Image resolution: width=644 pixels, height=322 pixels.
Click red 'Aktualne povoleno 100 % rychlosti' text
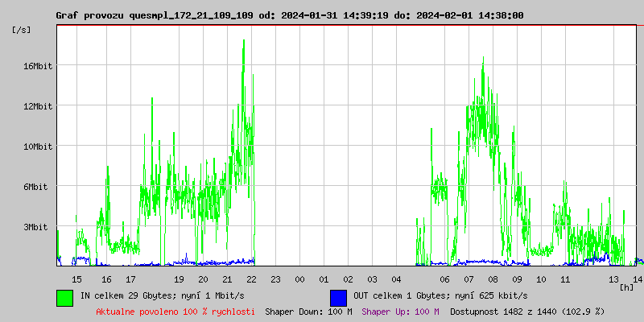tap(175, 312)
